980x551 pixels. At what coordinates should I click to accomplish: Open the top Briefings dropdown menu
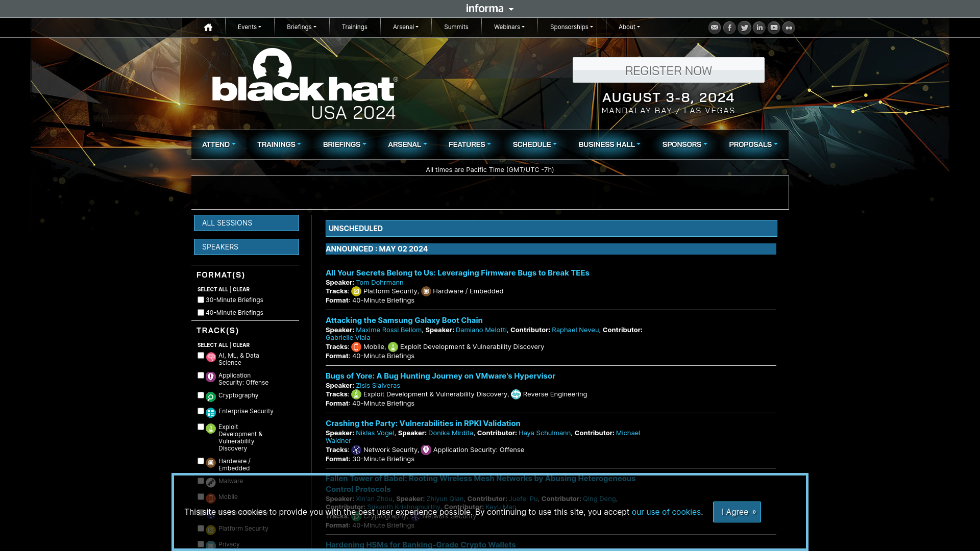302,27
